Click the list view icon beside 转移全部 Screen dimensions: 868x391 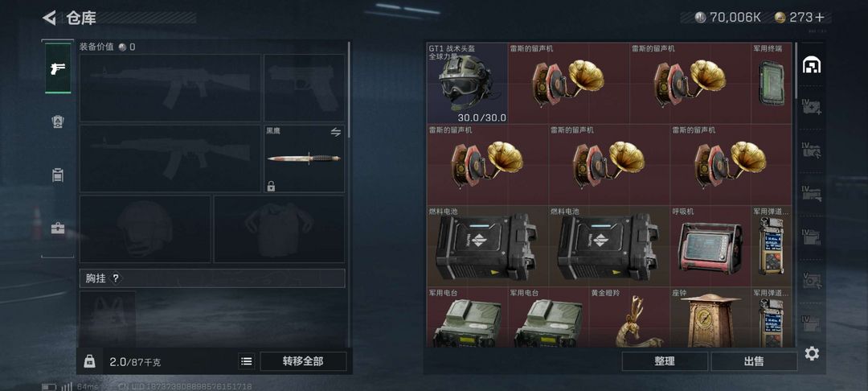[247, 362]
